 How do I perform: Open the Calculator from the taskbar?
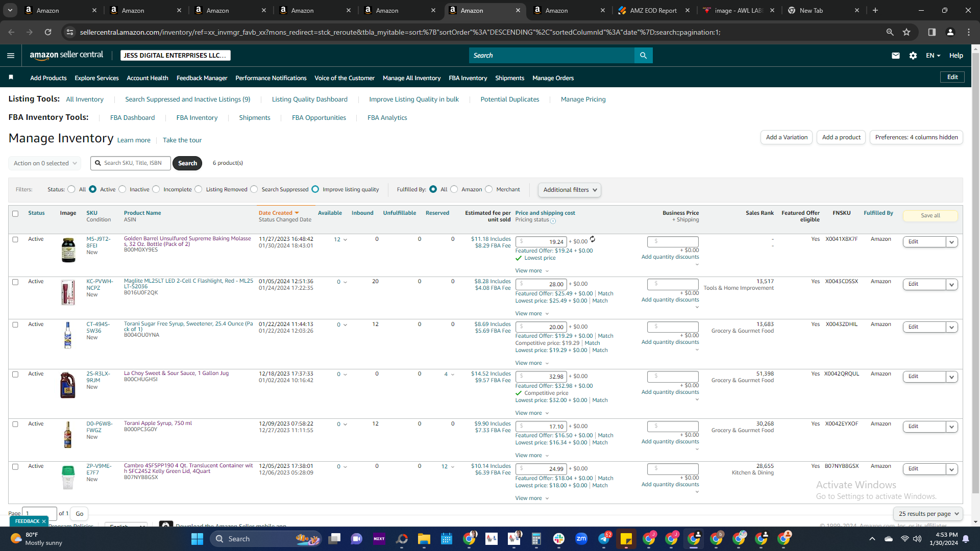[x=536, y=539]
